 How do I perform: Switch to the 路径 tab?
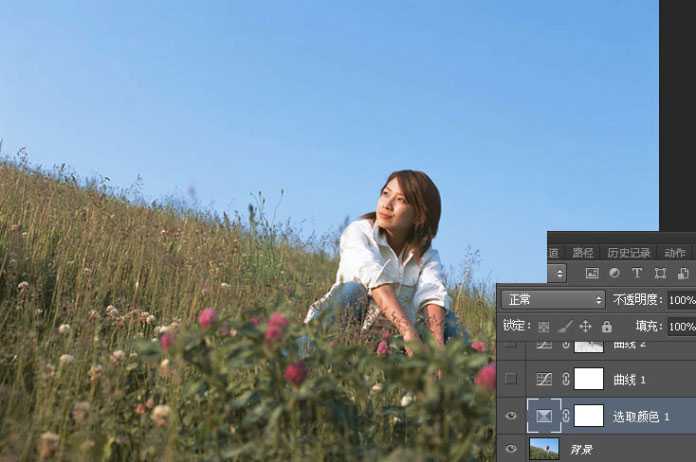coord(582,253)
